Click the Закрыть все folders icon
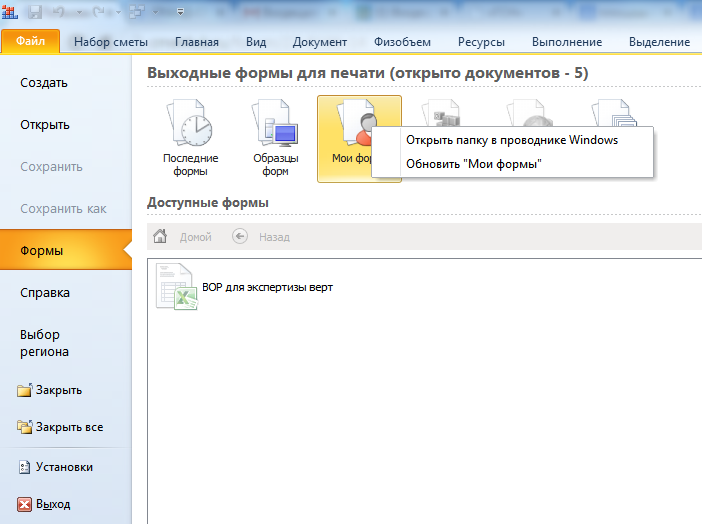 25,427
